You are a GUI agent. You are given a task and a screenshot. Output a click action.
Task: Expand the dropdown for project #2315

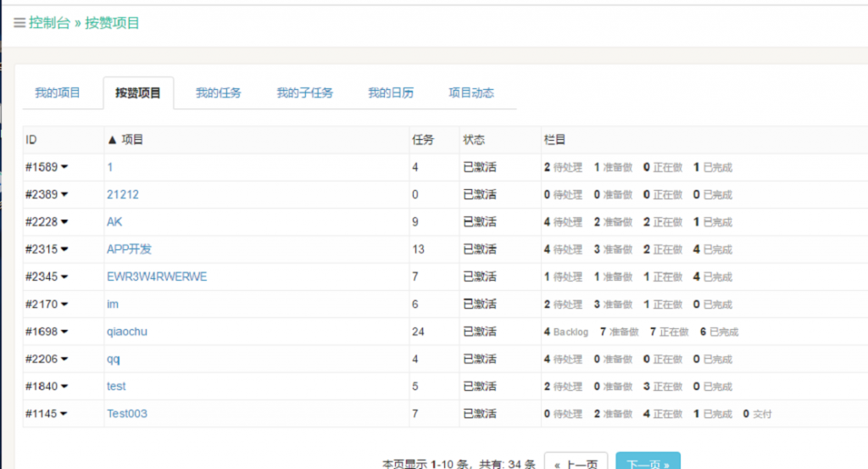[64, 249]
